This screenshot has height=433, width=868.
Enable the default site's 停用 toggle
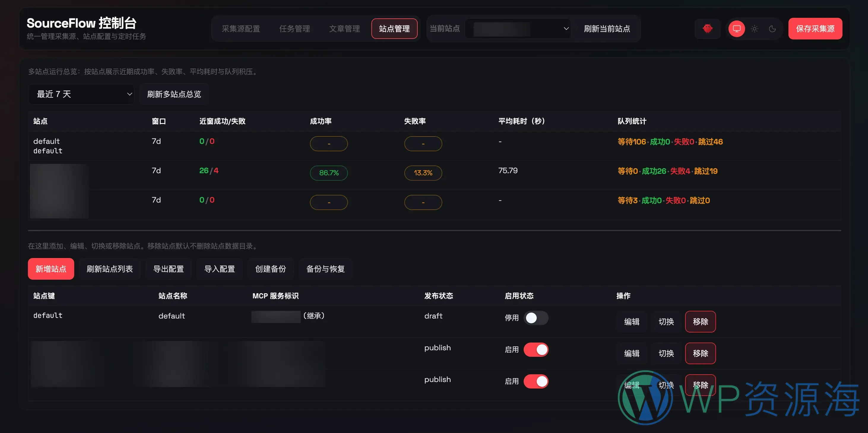536,318
